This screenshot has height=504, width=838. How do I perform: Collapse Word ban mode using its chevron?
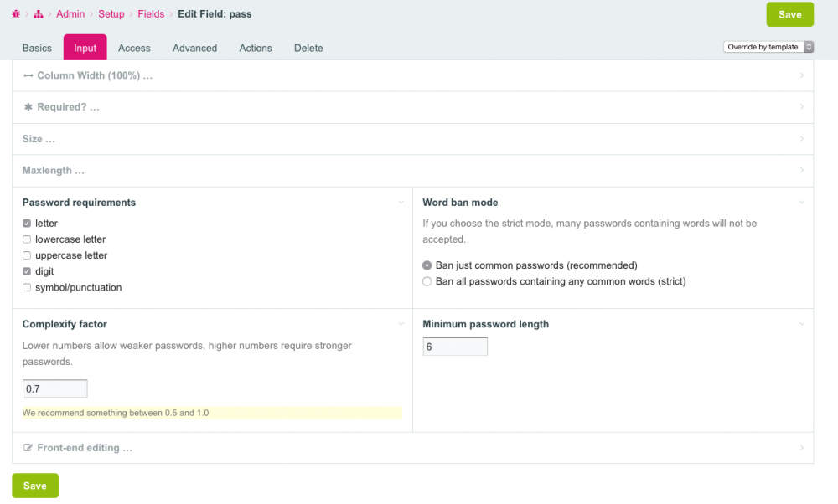[802, 203]
